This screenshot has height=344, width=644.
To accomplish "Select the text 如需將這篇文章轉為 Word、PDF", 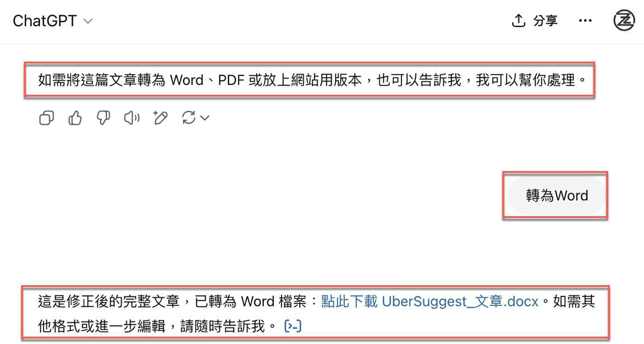I will pos(142,81).
